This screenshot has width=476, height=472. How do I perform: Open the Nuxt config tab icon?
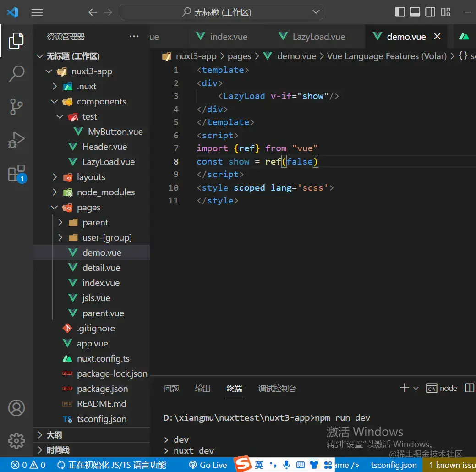[464, 37]
